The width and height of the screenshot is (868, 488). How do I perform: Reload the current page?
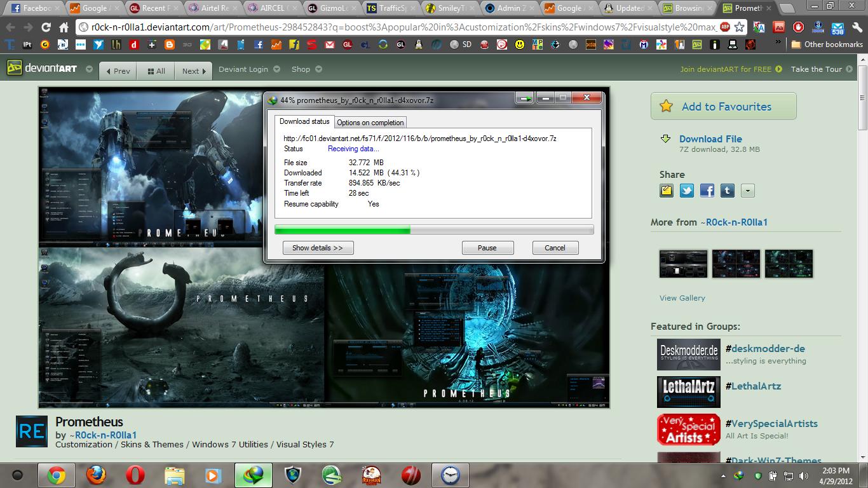click(x=46, y=27)
